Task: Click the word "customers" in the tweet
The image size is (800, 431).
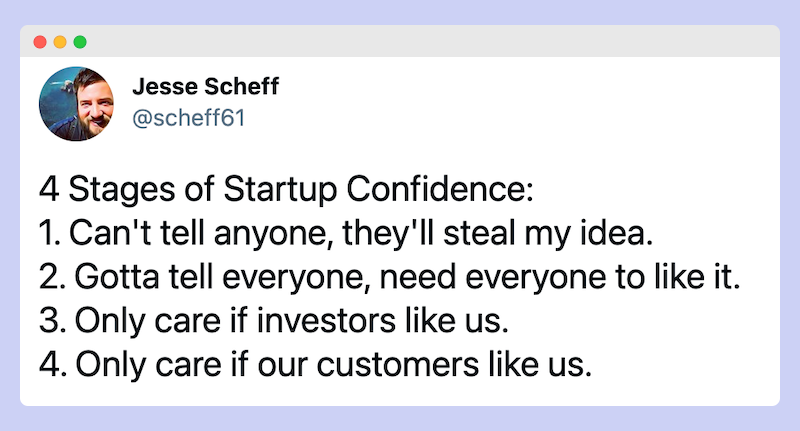Action: point(398,365)
